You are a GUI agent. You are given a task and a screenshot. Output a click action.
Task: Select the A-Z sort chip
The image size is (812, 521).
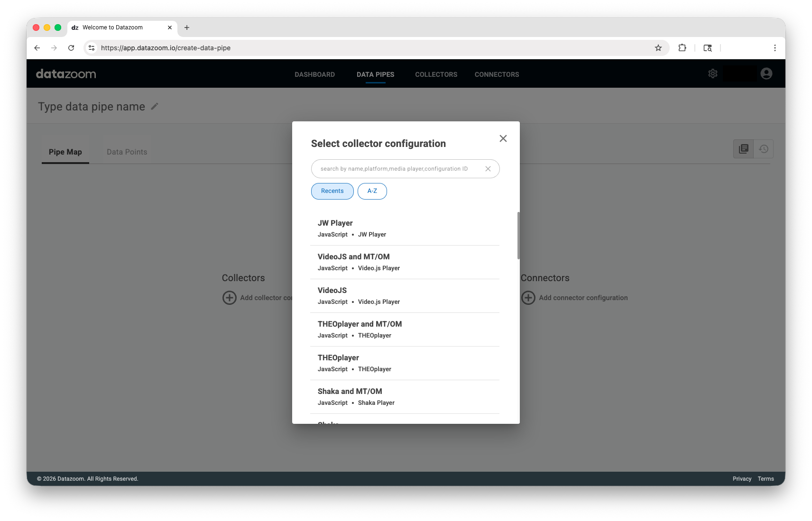tap(372, 191)
